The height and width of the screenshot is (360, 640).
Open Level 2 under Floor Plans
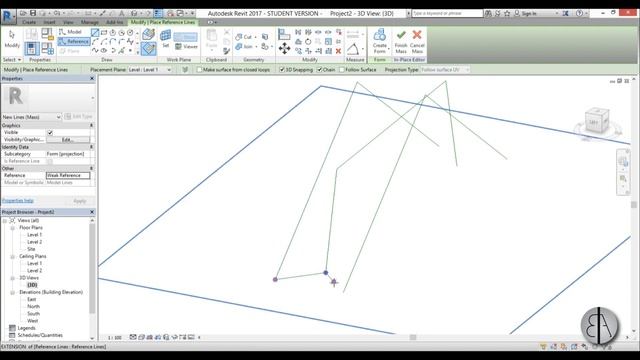pos(34,242)
